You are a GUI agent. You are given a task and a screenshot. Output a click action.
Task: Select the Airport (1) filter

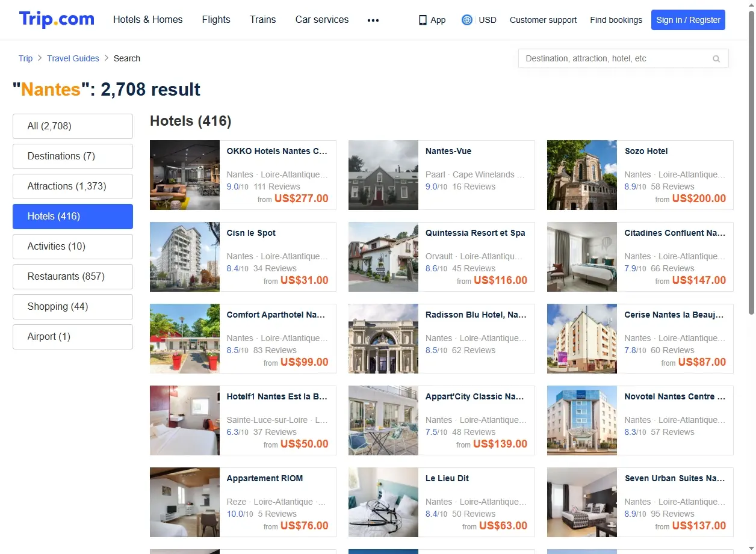pyautogui.click(x=73, y=337)
